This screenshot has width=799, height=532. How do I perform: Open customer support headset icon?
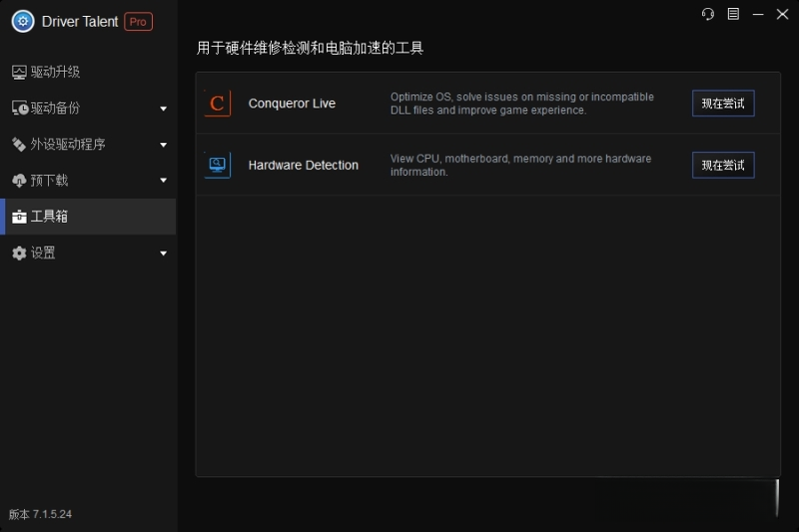(x=708, y=14)
